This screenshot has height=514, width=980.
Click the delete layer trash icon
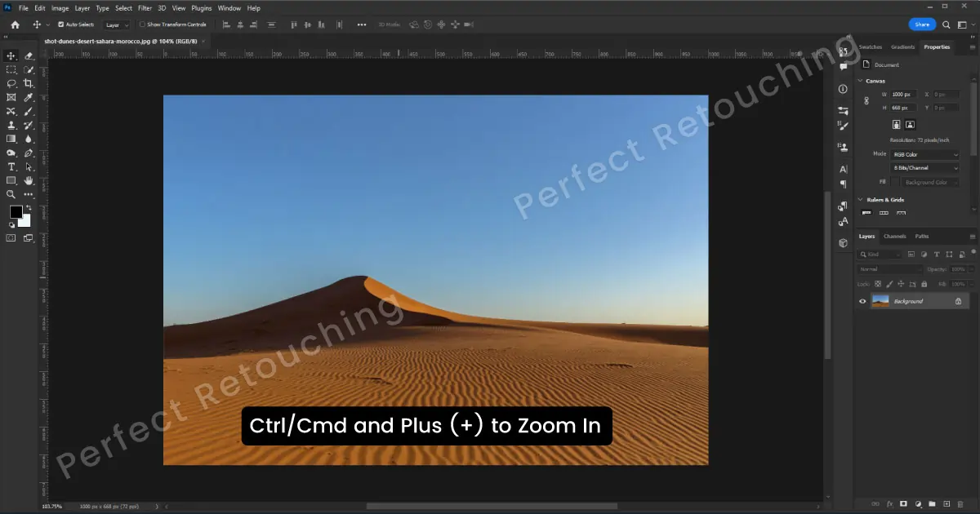pos(960,504)
